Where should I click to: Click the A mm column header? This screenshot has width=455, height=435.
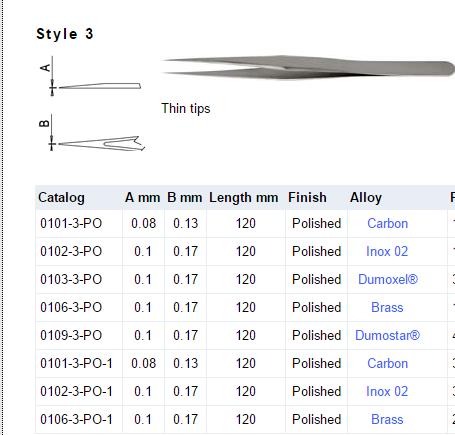[x=143, y=198]
